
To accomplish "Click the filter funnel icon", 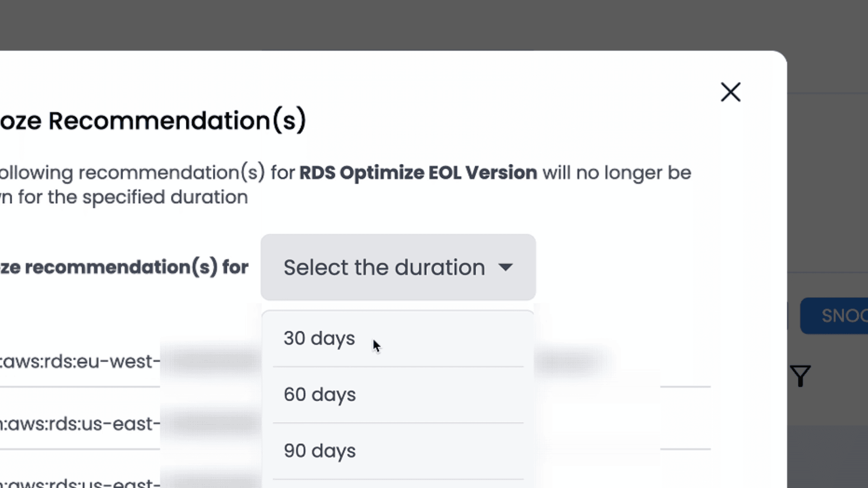I will coord(800,376).
